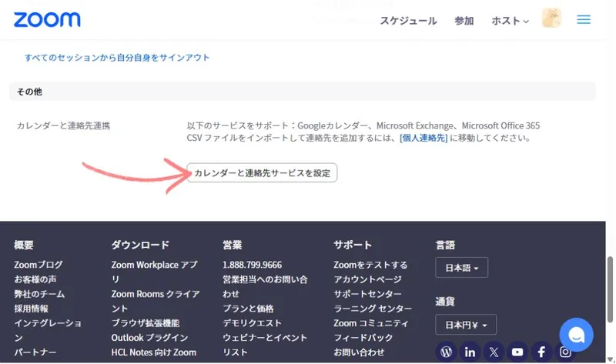Screen dimensions: 616x364
Task: Open the YouTube social icon
Action: pyautogui.click(x=517, y=352)
